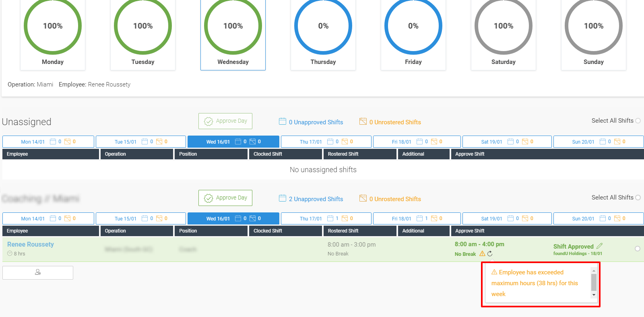The height and width of the screenshot is (317, 644).
Task: Toggle Select All Shifts for Coaching section
Action: pos(638,198)
